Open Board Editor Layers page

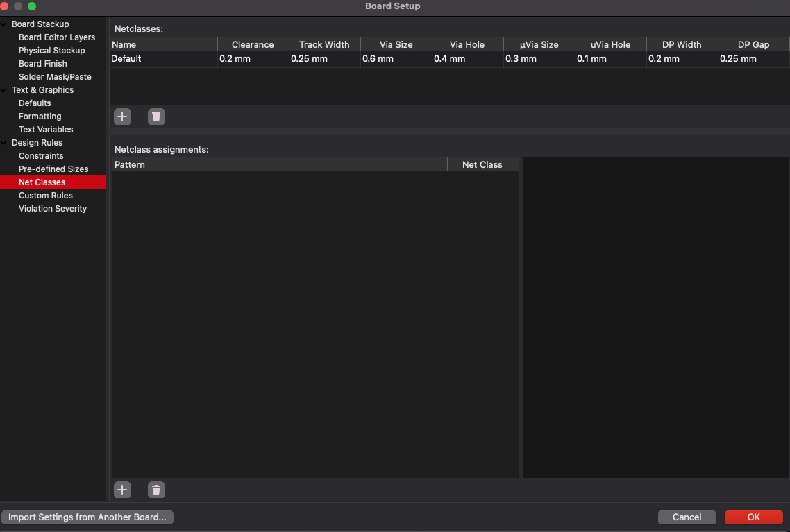click(x=57, y=37)
